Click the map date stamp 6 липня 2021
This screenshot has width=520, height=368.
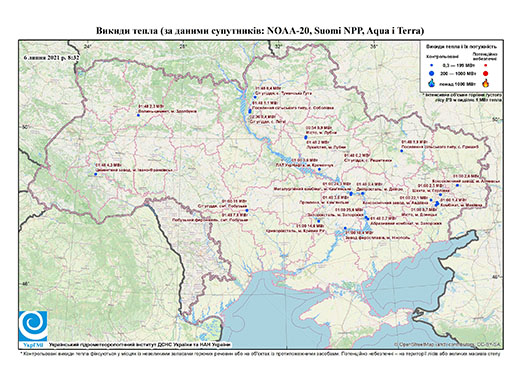pos(51,57)
